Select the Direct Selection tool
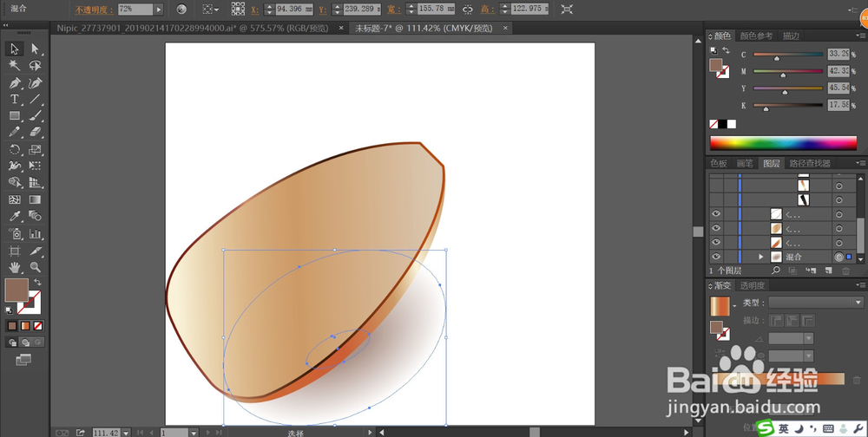The height and width of the screenshot is (437, 868). (x=36, y=49)
